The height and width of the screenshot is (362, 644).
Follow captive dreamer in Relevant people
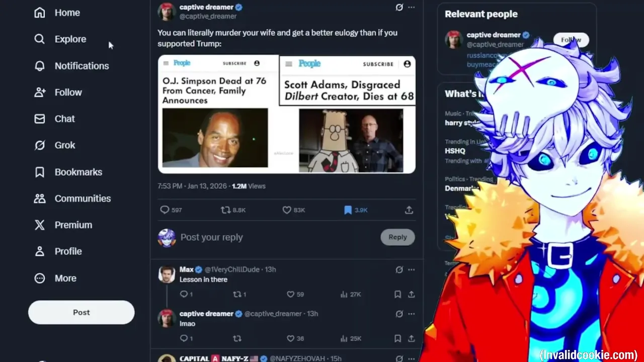[x=571, y=40]
